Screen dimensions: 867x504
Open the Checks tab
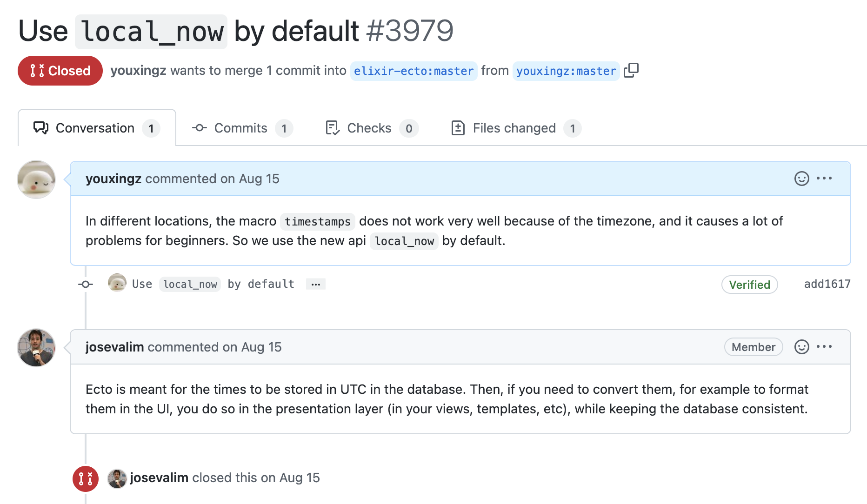pyautogui.click(x=372, y=128)
